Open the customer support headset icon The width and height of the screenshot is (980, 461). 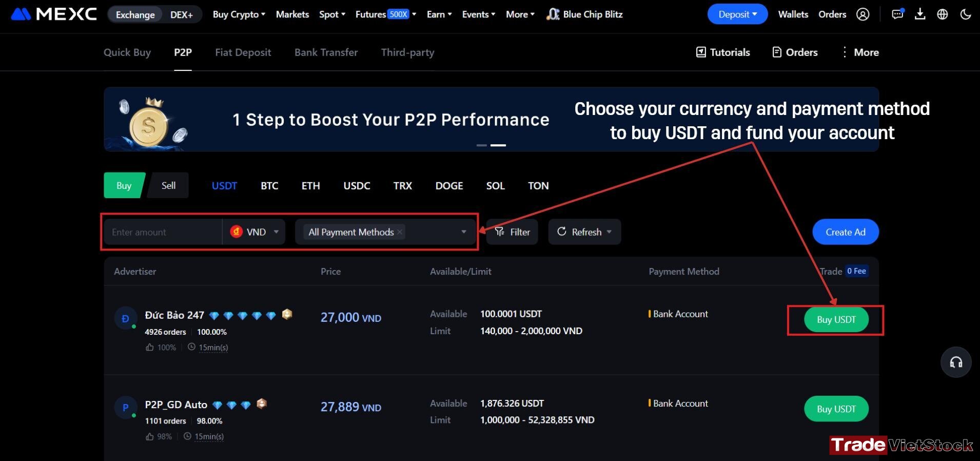956,362
